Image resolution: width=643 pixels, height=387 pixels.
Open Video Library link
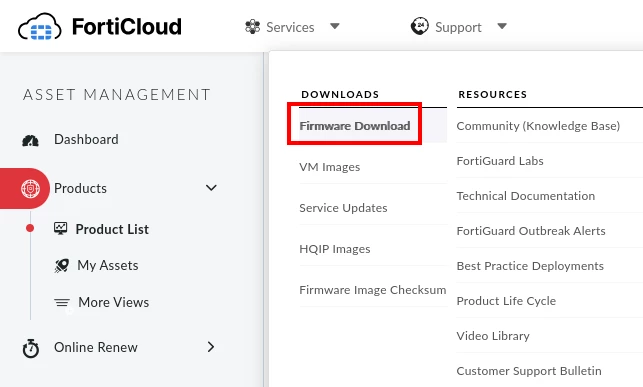493,336
